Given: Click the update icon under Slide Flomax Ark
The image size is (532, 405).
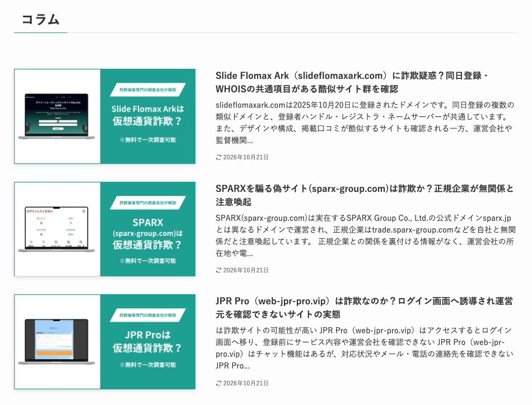Looking at the screenshot, I should (x=218, y=157).
